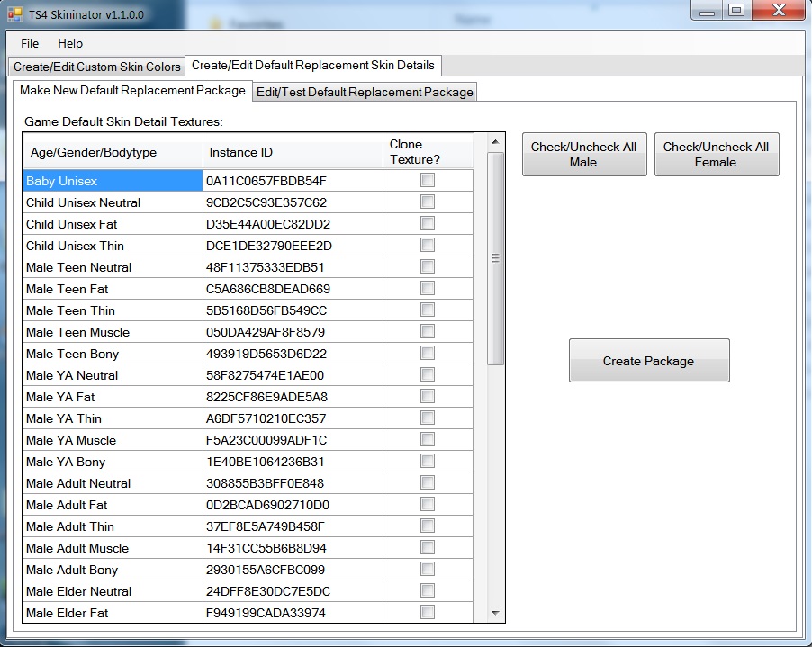This screenshot has height=647, width=812.
Task: Click the scroll up arrow of texture list
Action: point(496,142)
